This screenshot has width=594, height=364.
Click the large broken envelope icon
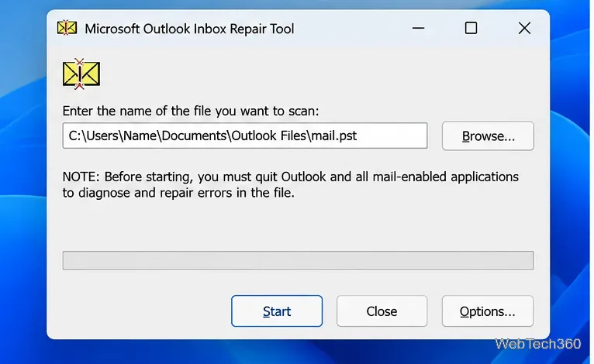(81, 74)
